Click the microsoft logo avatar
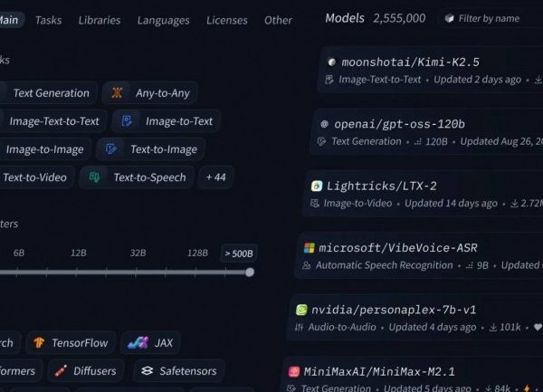The image size is (543, 392). (310, 248)
